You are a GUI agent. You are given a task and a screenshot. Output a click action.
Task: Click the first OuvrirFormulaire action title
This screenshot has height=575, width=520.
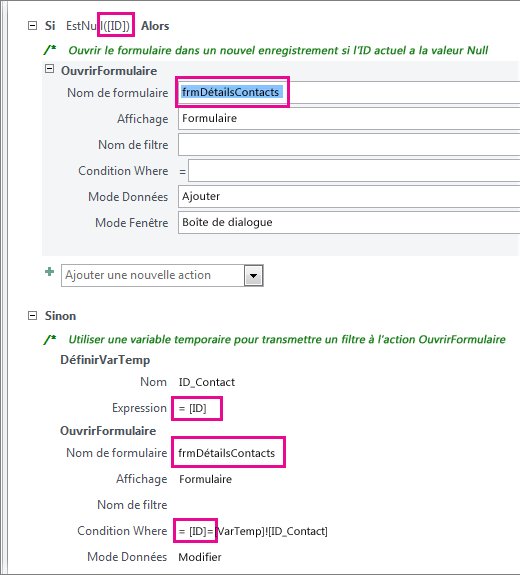tap(109, 71)
